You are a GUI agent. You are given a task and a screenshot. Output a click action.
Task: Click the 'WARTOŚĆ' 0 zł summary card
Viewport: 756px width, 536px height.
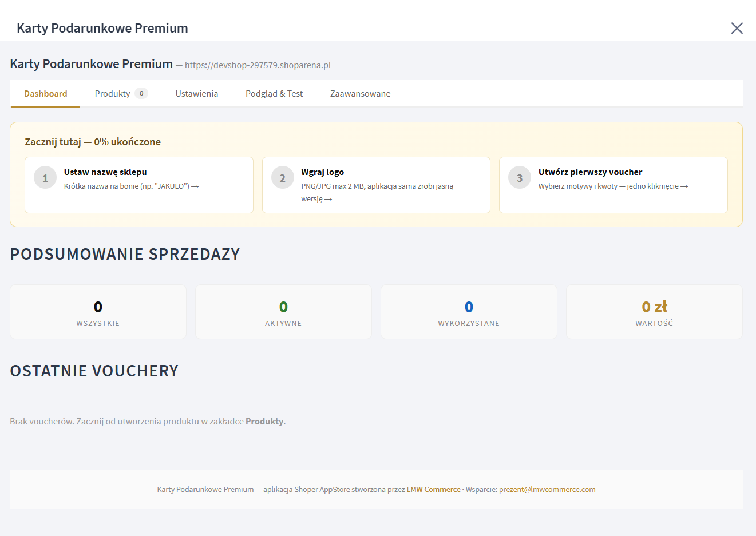point(654,311)
